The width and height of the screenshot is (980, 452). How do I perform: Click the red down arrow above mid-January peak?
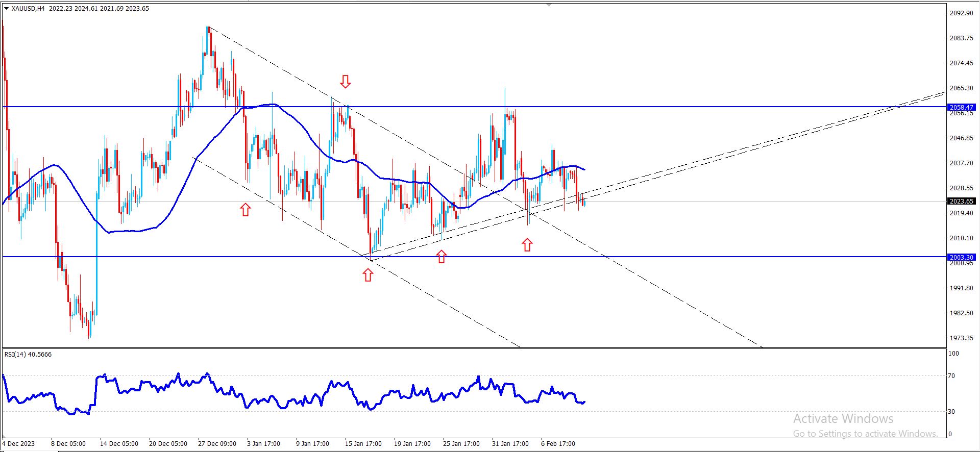coord(346,82)
